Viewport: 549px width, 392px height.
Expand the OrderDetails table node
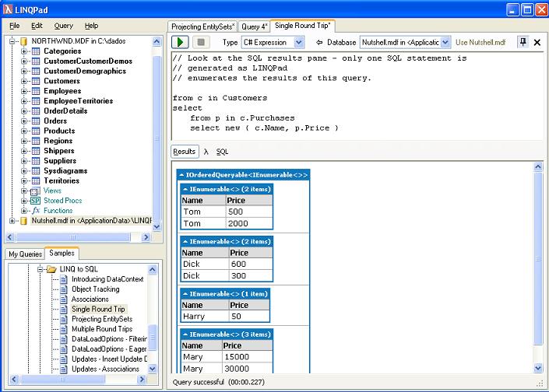[x=23, y=111]
